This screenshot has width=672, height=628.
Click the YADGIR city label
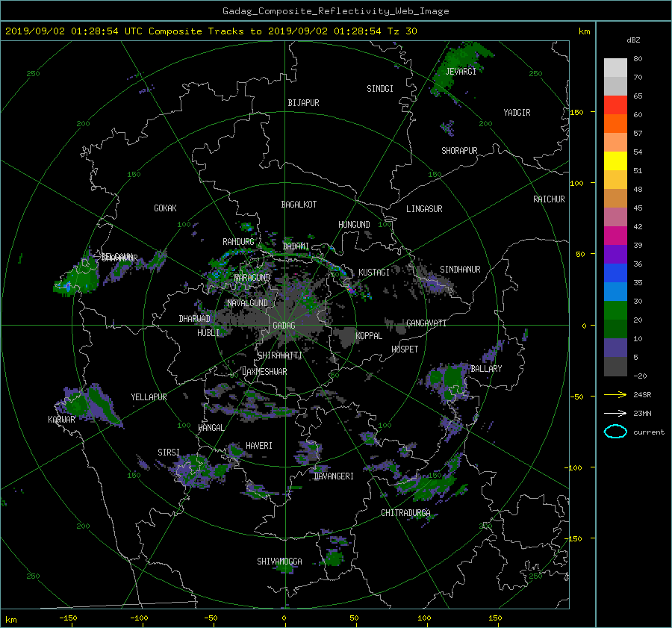517,113
